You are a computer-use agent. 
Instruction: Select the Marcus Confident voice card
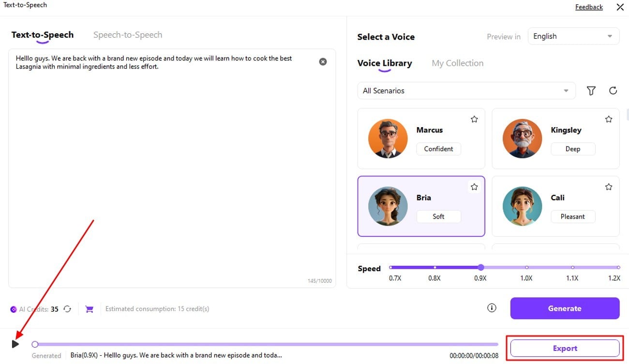(421, 138)
